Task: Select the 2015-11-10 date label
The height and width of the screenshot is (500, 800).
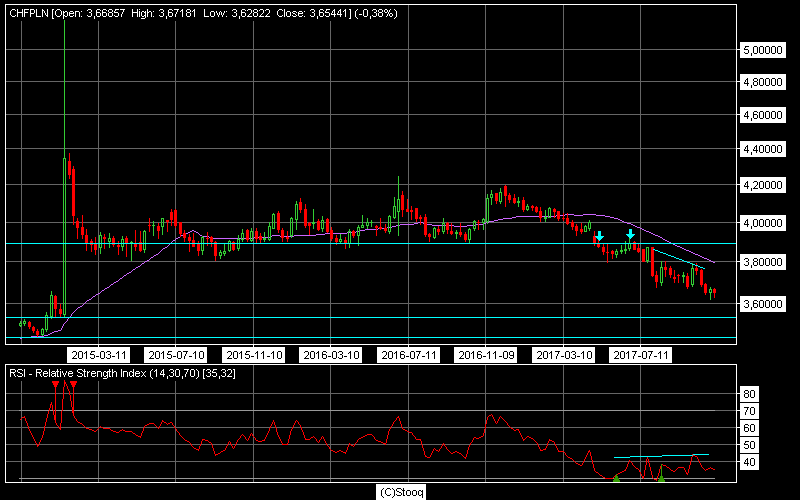Action: (x=254, y=355)
